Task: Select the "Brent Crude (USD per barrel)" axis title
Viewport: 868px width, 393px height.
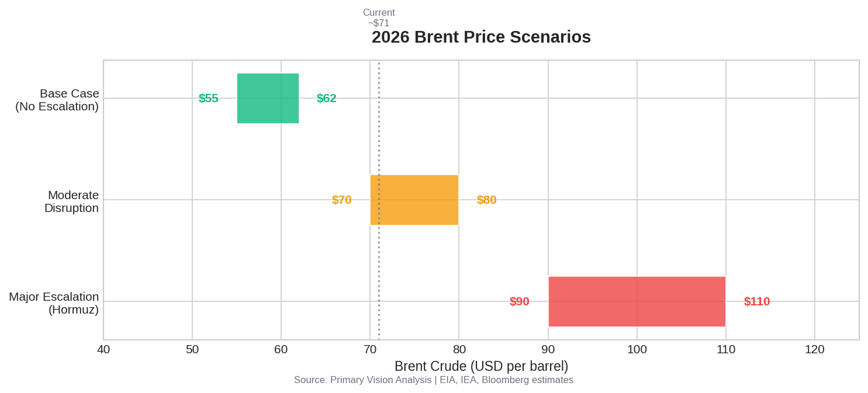Action: pyautogui.click(x=481, y=366)
